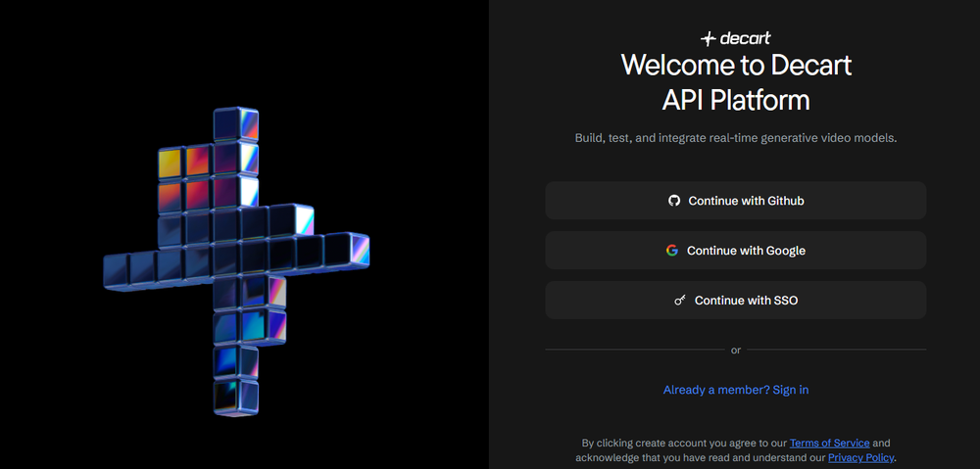980x469 pixels.
Task: Click the Build, test, and integrate subtitle text
Action: click(736, 138)
